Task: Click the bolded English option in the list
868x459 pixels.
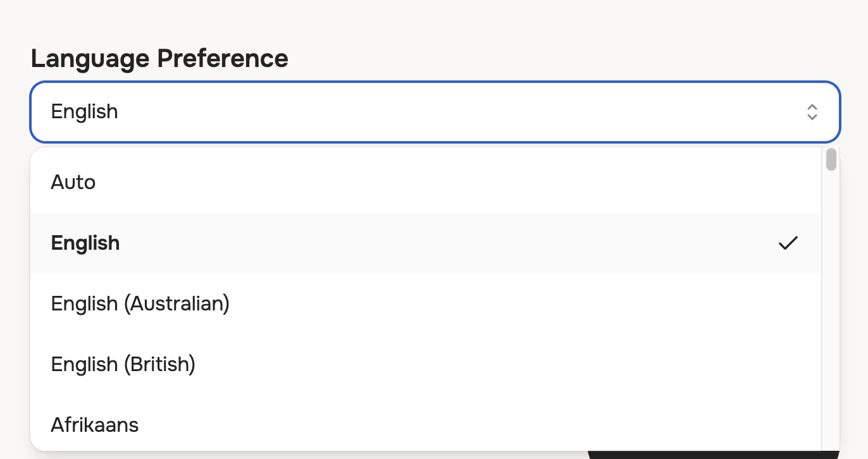Action: (85, 243)
